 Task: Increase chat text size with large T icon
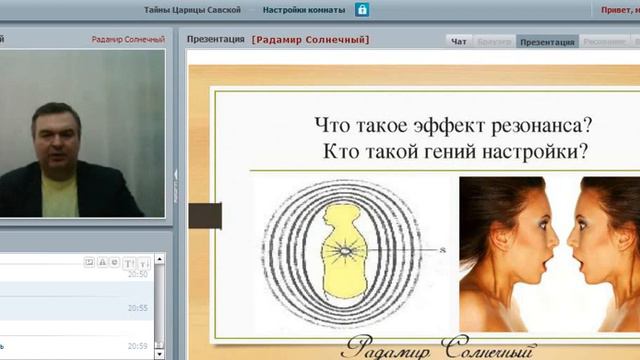[129, 263]
